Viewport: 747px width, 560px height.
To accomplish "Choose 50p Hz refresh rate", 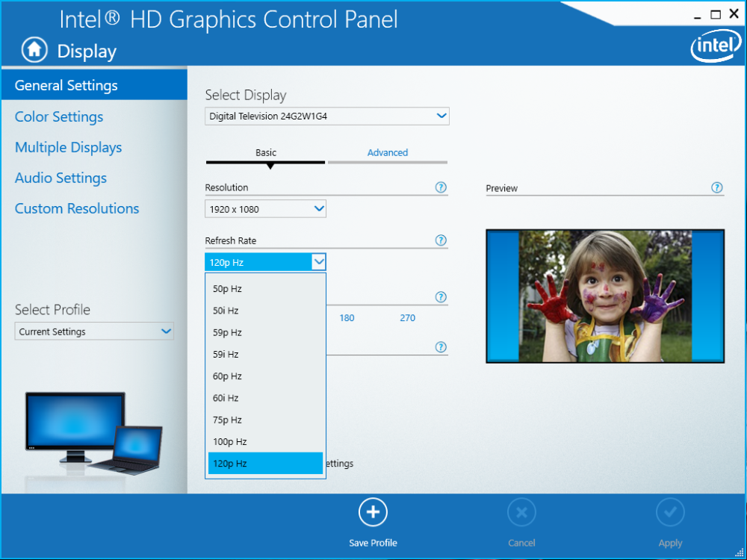I will 265,288.
